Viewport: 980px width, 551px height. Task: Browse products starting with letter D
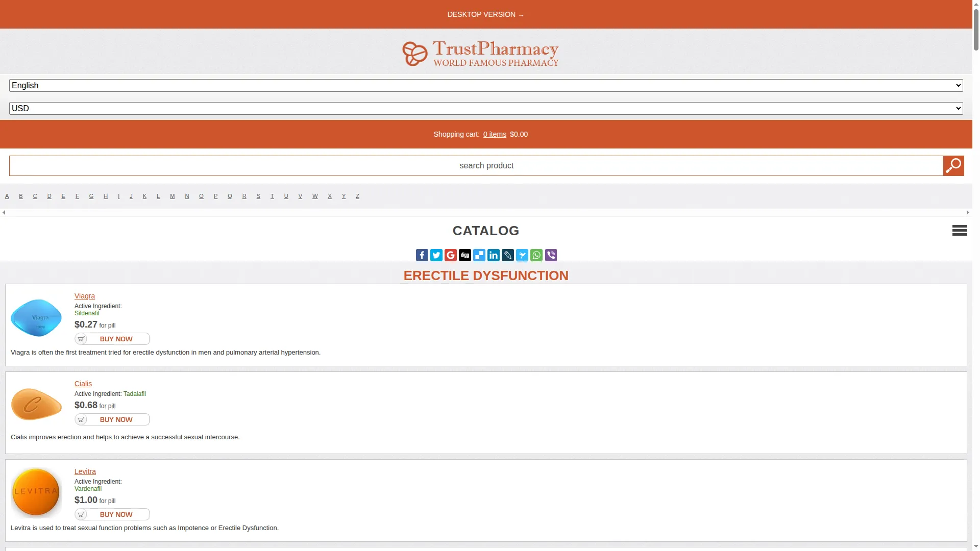pos(50,196)
